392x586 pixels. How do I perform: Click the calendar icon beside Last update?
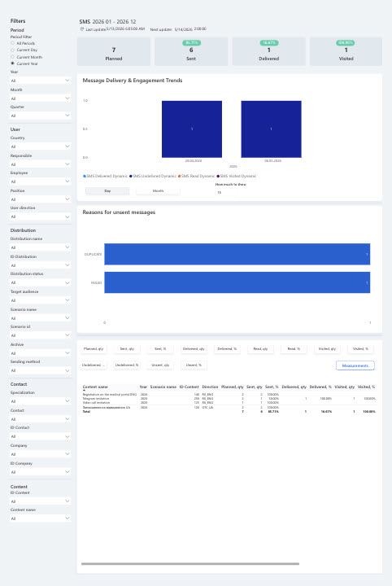82,28
